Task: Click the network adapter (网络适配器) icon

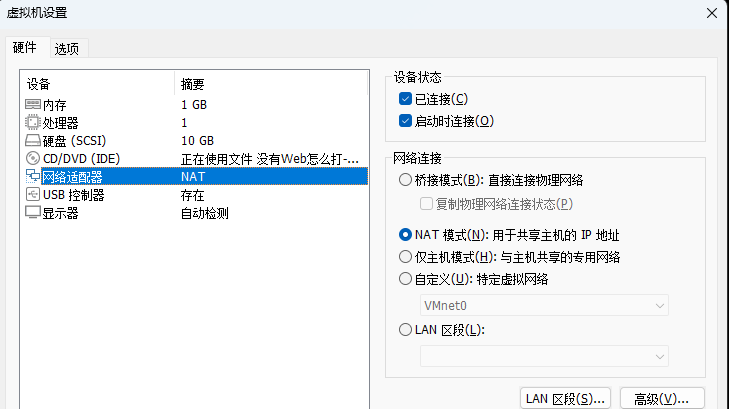Action: point(33,176)
